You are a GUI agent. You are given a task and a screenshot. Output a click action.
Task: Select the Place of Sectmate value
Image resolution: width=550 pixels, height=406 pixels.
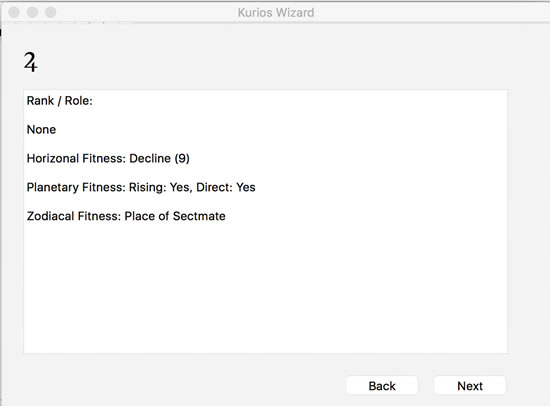175,216
